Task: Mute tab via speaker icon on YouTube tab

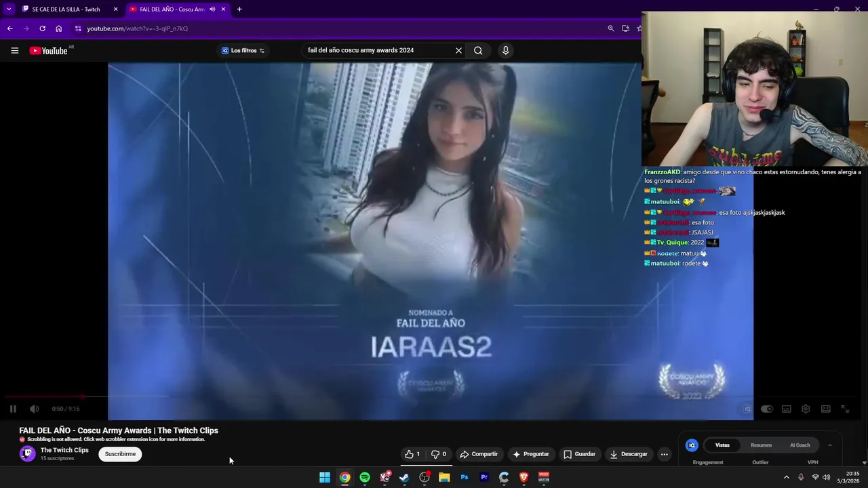Action: 212,9
